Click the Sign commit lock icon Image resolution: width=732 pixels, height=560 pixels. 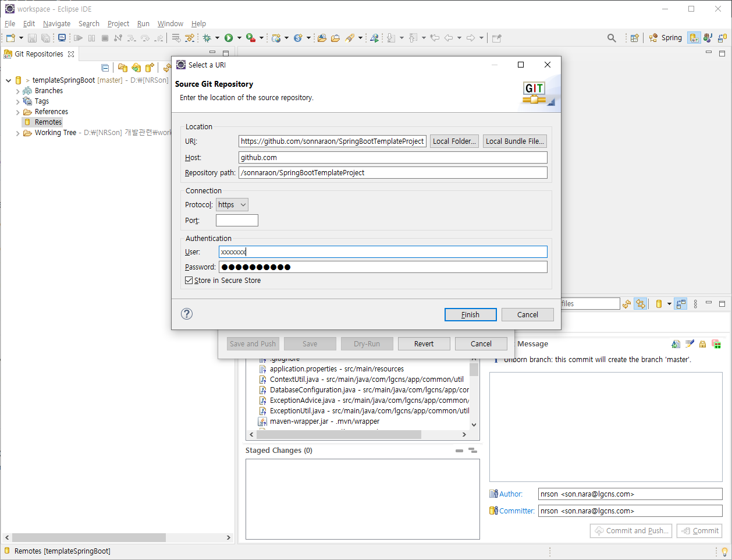pos(702,344)
